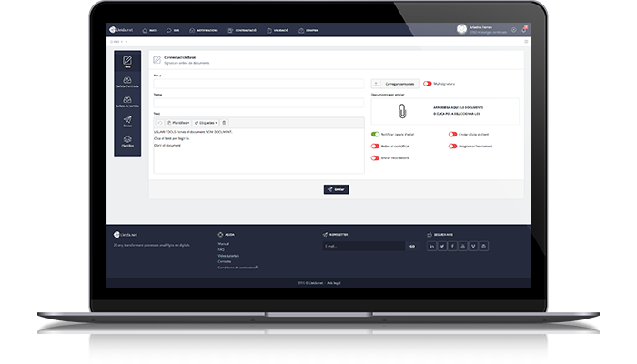Viewport: 637px width, 364px height.
Task: Open the Safata de sortida sidebar icon
Action: (127, 101)
